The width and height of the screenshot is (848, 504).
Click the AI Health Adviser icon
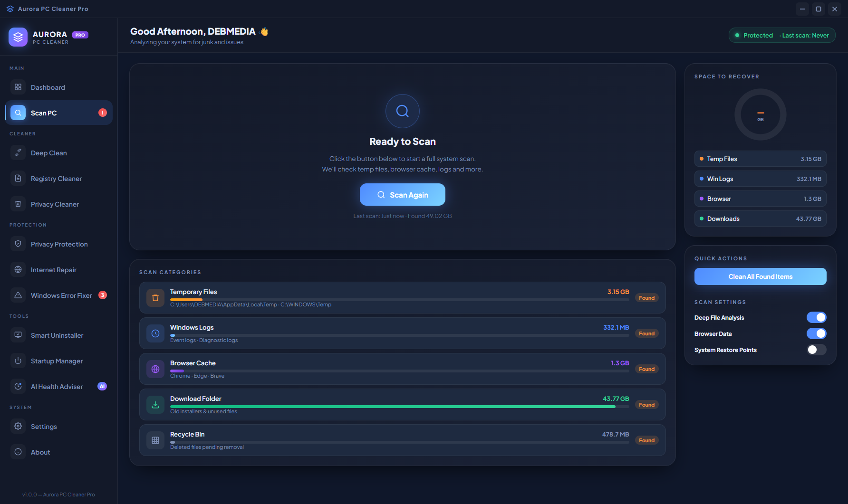(18, 386)
